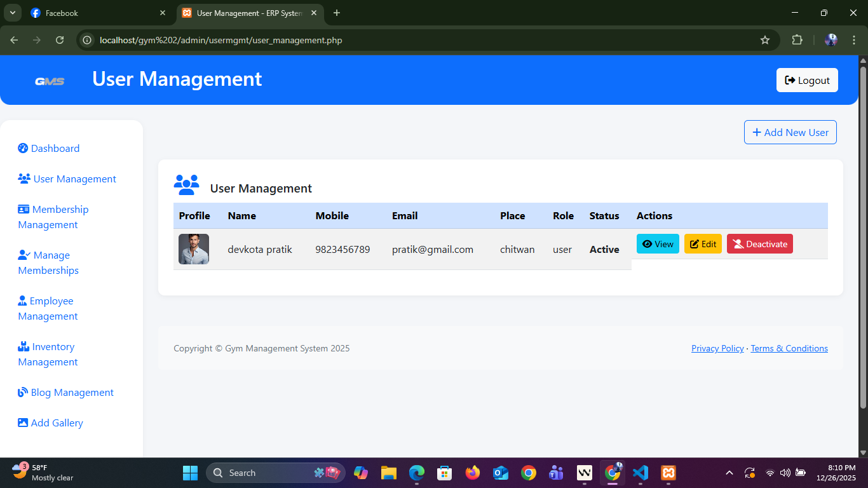This screenshot has height=488, width=868.
Task: Open devkota pratik's profile photo
Action: [x=194, y=249]
